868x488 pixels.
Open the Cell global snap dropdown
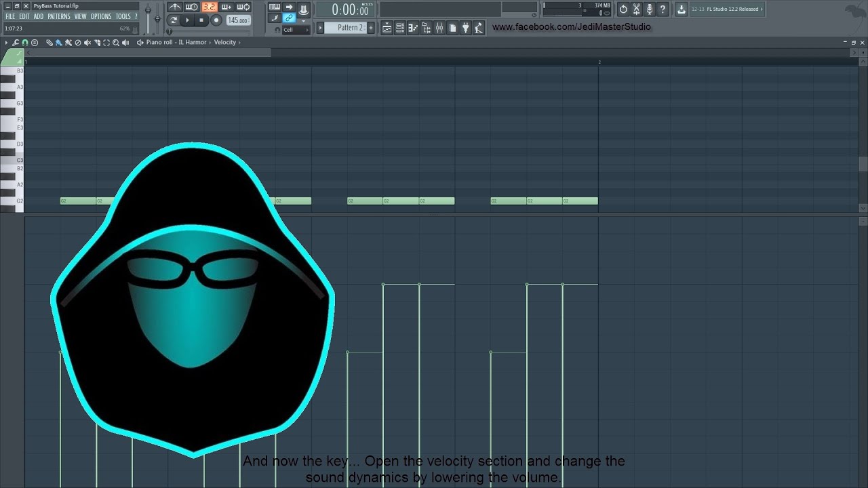[296, 30]
